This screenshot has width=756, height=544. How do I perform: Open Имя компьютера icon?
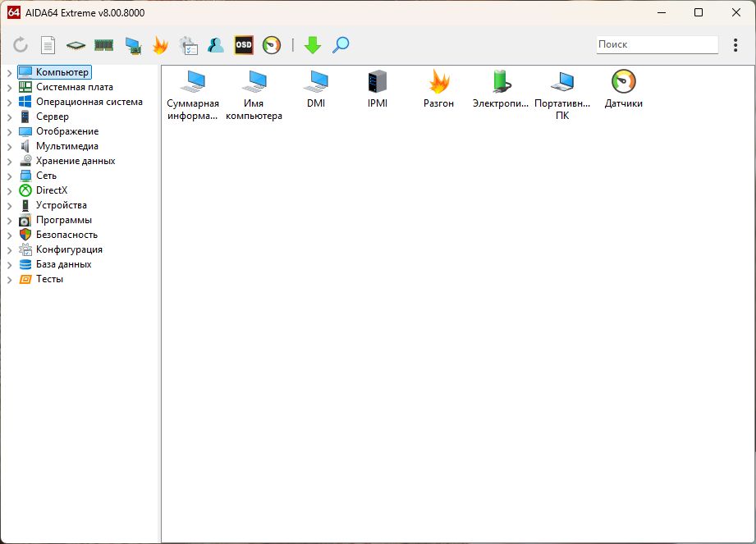click(254, 95)
